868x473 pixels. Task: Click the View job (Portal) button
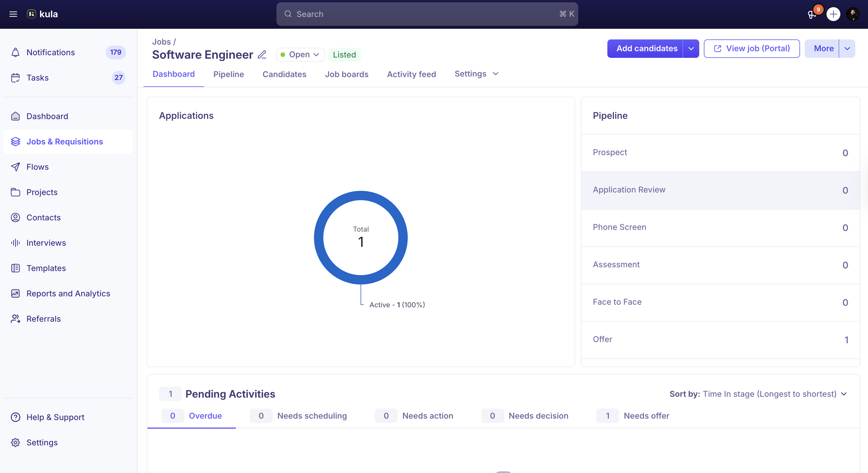click(751, 48)
